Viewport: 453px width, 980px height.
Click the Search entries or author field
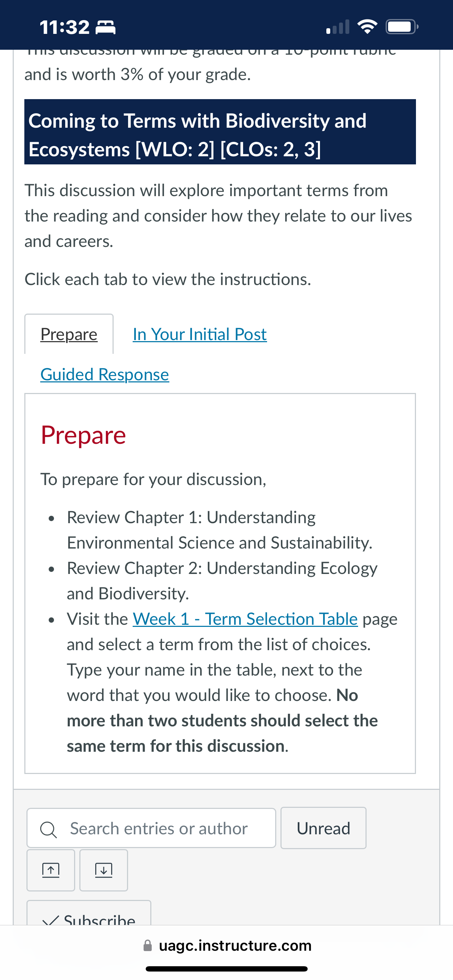151,828
